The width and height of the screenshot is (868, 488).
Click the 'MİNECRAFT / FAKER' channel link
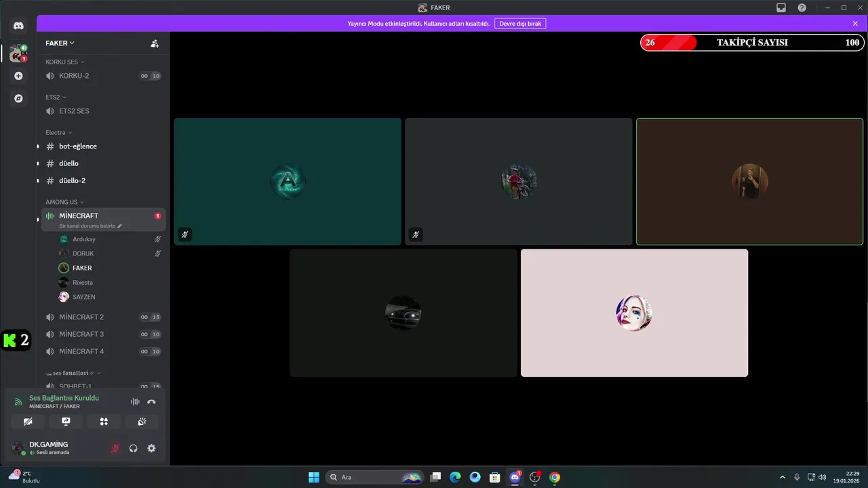tap(54, 407)
